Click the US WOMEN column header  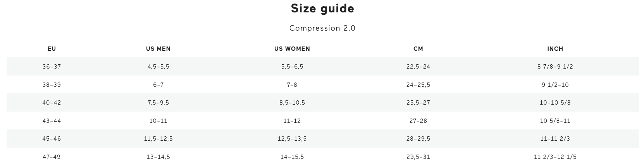(292, 49)
